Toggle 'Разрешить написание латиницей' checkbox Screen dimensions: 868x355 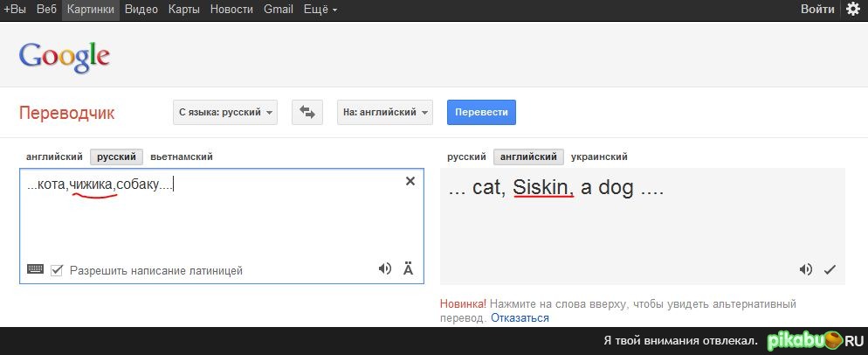[x=57, y=270]
